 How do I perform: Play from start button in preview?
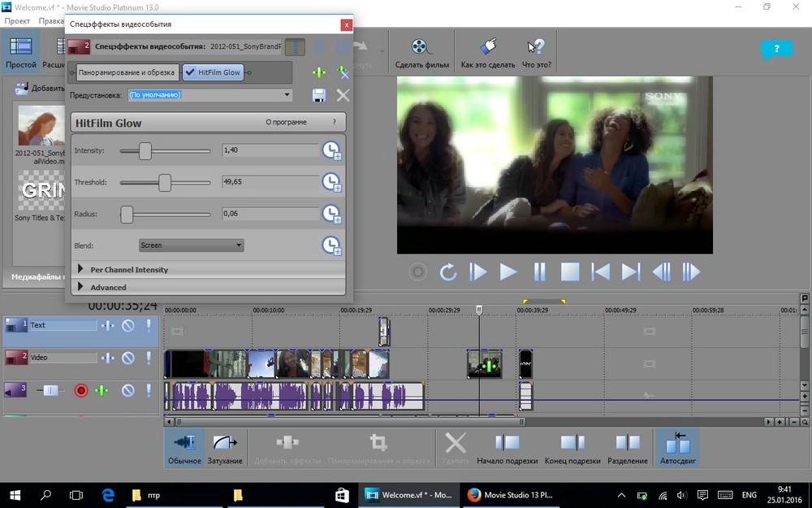coord(478,272)
